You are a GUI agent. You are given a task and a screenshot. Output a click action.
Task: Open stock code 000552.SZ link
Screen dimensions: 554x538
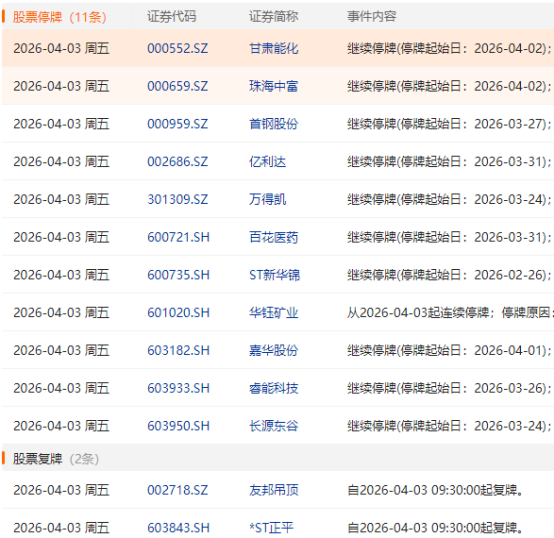[x=177, y=48]
